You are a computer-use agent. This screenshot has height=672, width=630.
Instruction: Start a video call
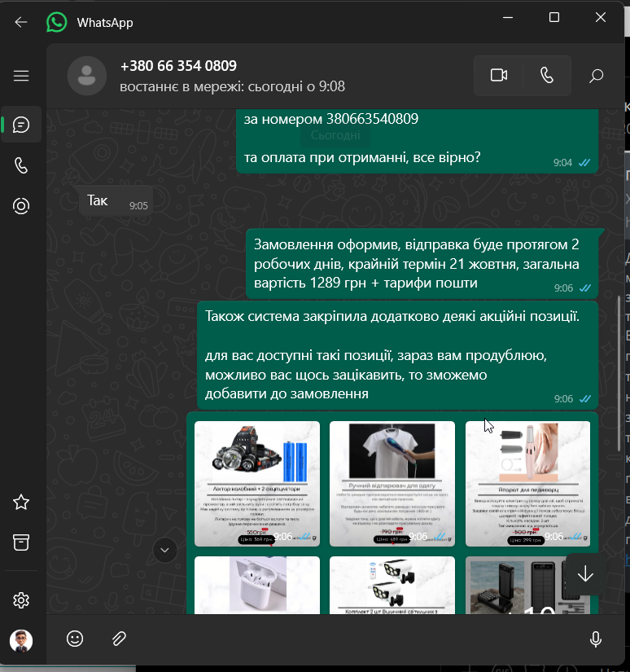click(x=498, y=76)
